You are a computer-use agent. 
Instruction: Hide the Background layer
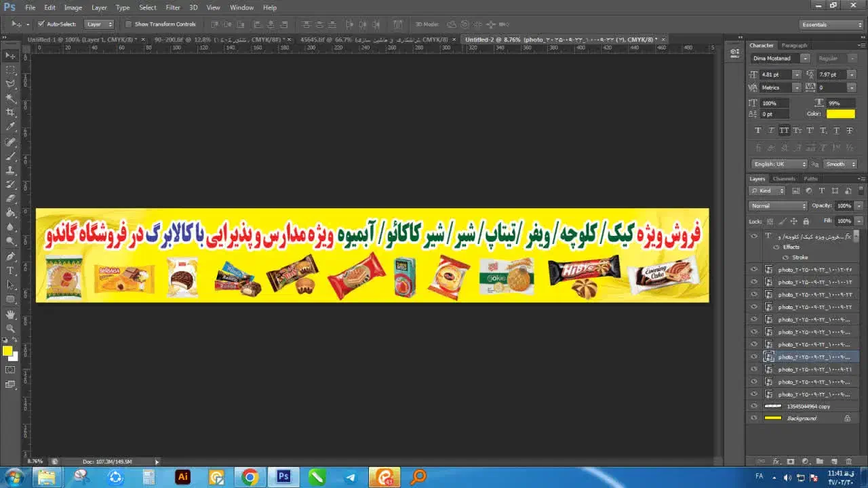point(753,418)
